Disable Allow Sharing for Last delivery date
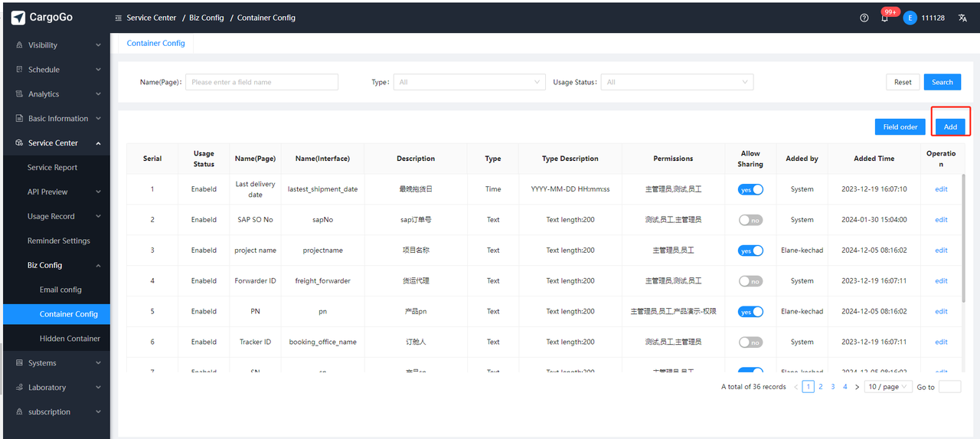The width and height of the screenshot is (980, 439). (750, 189)
